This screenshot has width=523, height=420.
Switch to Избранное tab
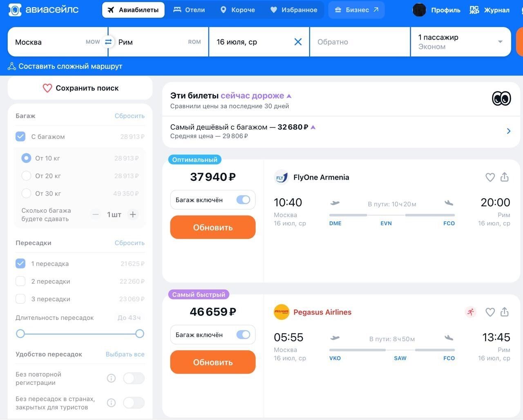click(293, 10)
